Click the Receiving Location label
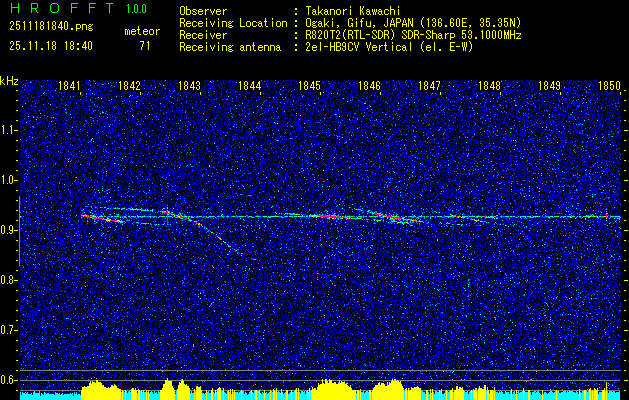 (x=233, y=23)
